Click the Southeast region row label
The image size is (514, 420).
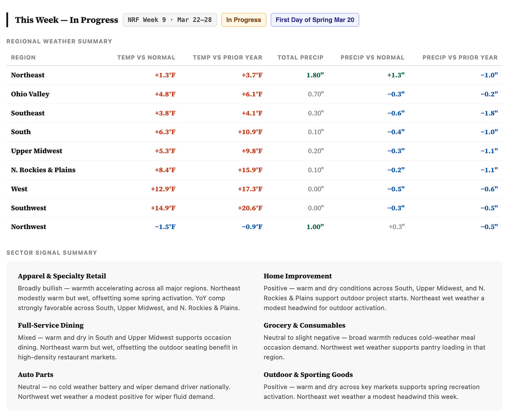tap(28, 113)
